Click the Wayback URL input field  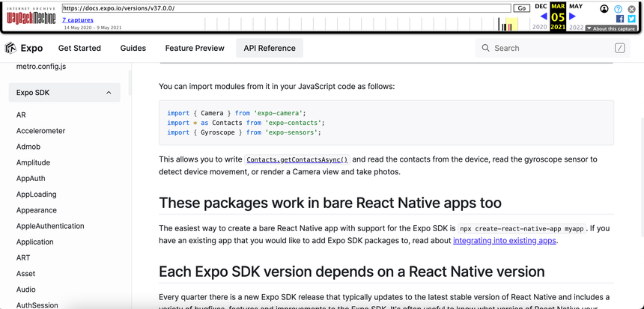coord(285,8)
